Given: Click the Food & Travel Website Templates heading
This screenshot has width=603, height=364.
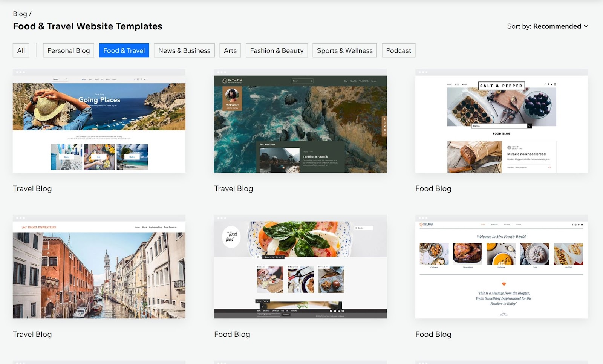Looking at the screenshot, I should tap(87, 26).
